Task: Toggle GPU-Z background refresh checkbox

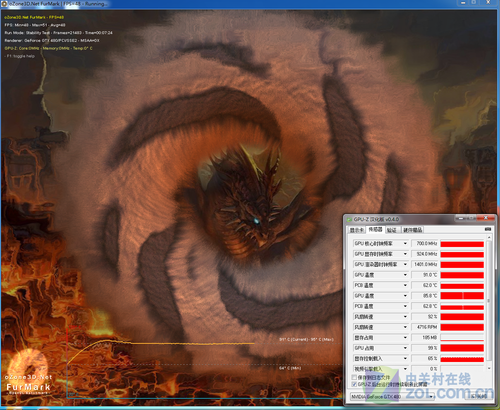Action: click(x=354, y=384)
